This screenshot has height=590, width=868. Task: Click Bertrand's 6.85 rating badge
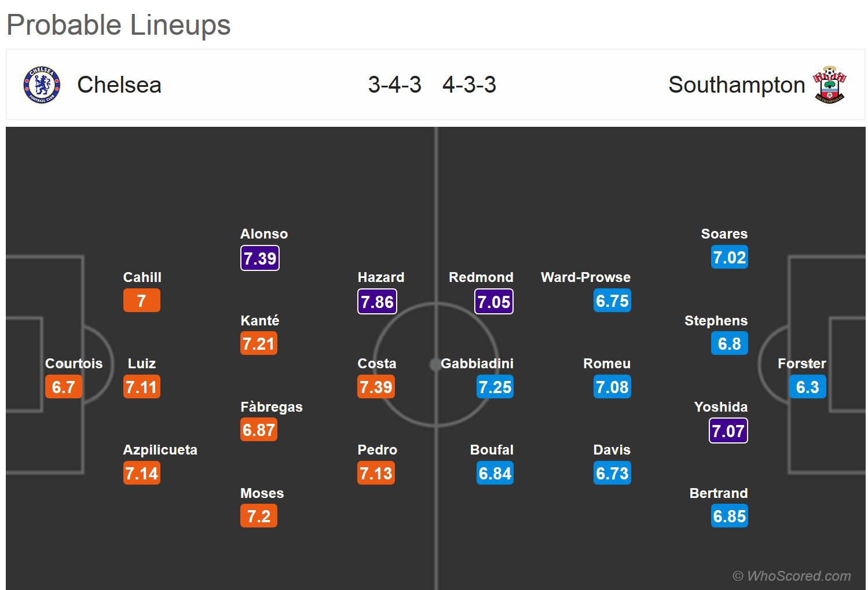point(729,516)
